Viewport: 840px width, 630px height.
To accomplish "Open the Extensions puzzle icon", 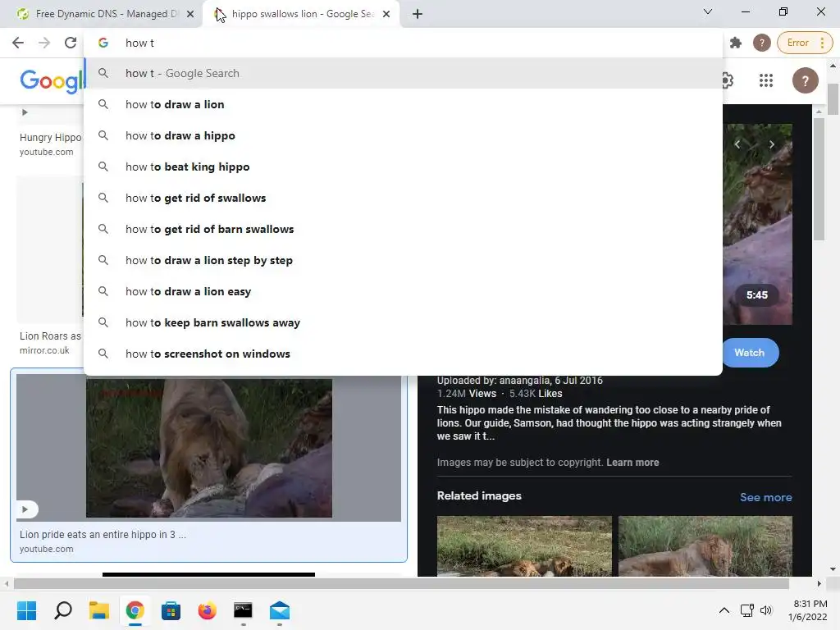I will 736,43.
